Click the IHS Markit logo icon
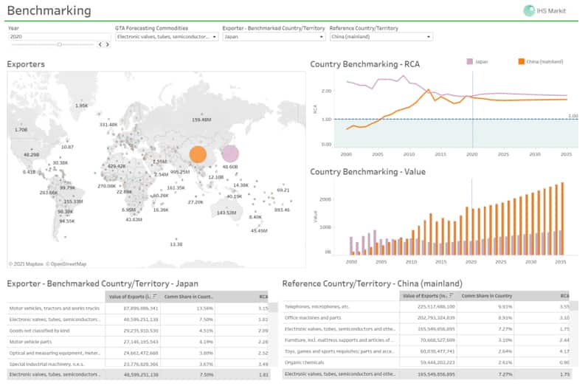 pos(529,10)
